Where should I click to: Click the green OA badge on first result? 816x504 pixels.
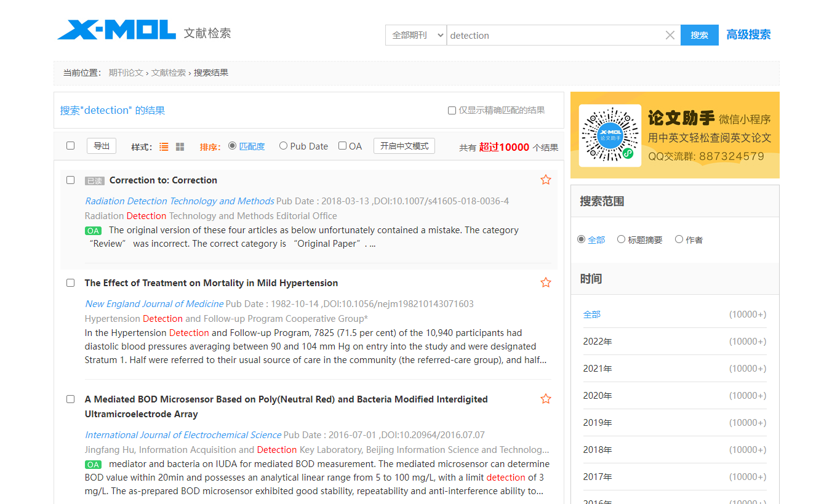(93, 231)
